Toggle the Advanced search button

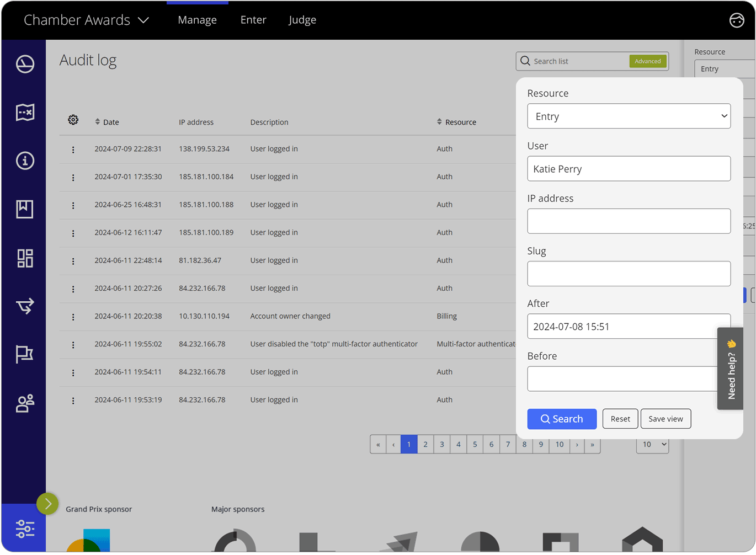[647, 61]
